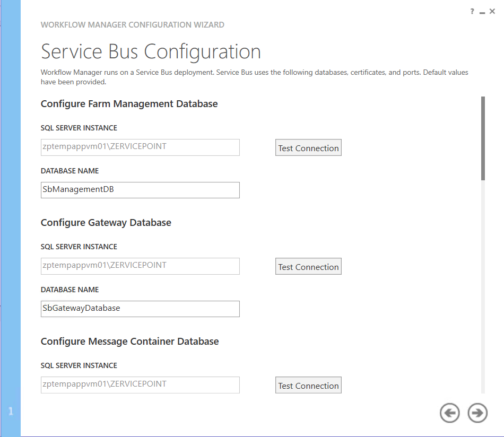Image resolution: width=504 pixels, height=437 pixels.
Task: Click the vertical scrollbar thumb
Action: (x=483, y=138)
